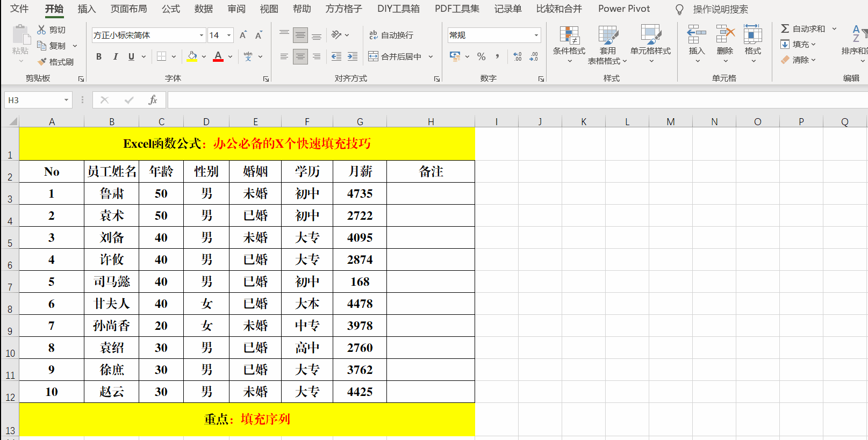Viewport: 868px width, 440px height.
Task: Click the borders icon in the font group
Action: [x=161, y=56]
